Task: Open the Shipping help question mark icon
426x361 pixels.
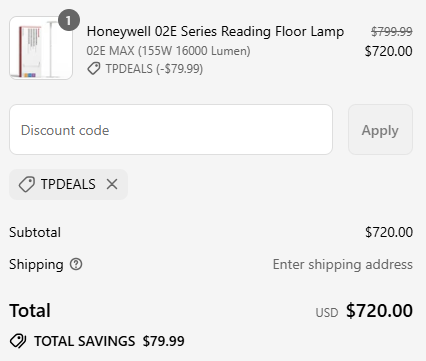Action: 76,264
